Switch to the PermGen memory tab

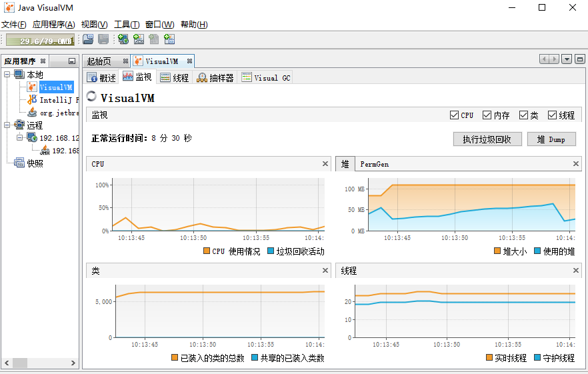pos(374,164)
